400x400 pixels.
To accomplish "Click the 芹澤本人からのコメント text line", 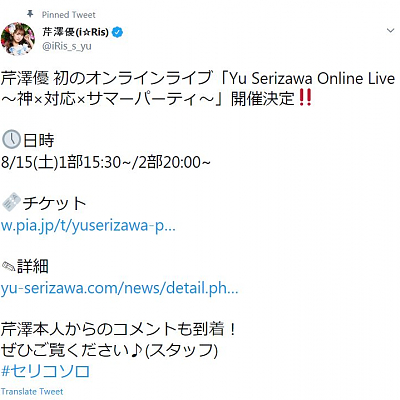I will click(x=119, y=329).
